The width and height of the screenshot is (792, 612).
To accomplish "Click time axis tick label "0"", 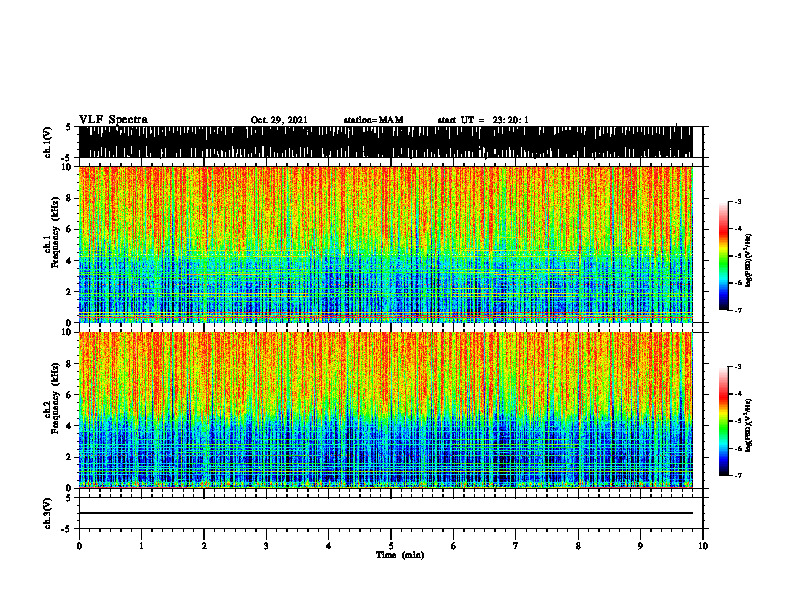I will (x=79, y=546).
